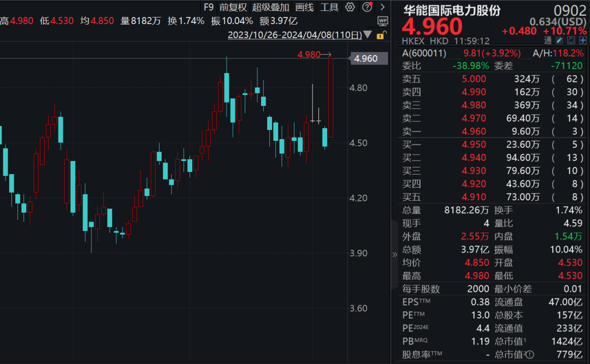Click the A/H premium 118.2% value
Viewport: 590px width, 364px height.
coord(568,53)
